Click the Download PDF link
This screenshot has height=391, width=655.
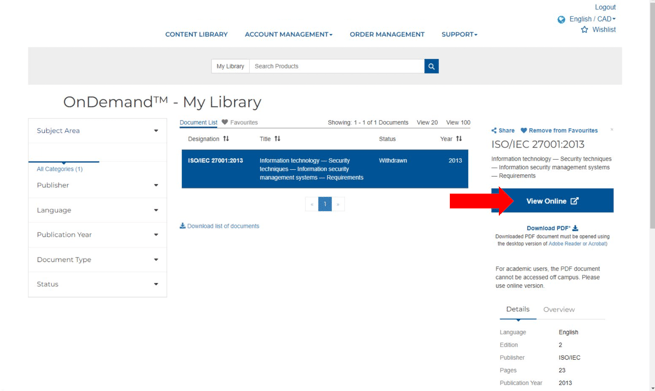point(552,228)
